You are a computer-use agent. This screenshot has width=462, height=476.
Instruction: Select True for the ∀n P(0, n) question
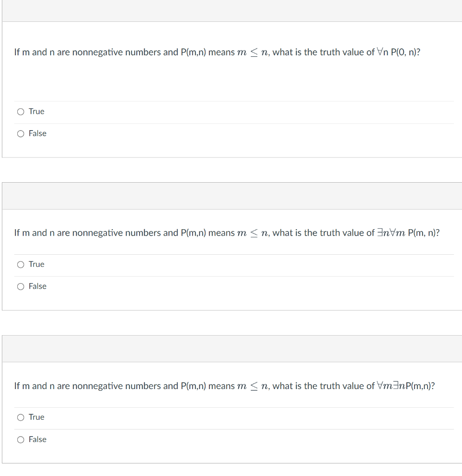[20, 112]
